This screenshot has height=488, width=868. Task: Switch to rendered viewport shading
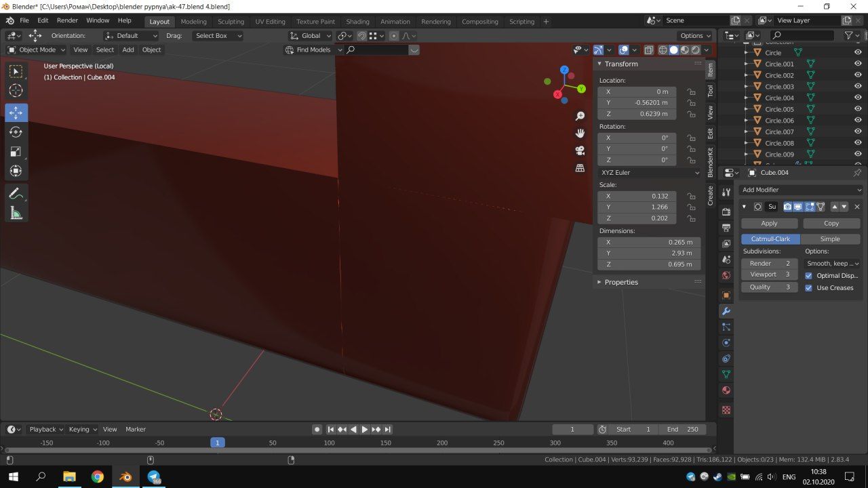pyautogui.click(x=696, y=49)
